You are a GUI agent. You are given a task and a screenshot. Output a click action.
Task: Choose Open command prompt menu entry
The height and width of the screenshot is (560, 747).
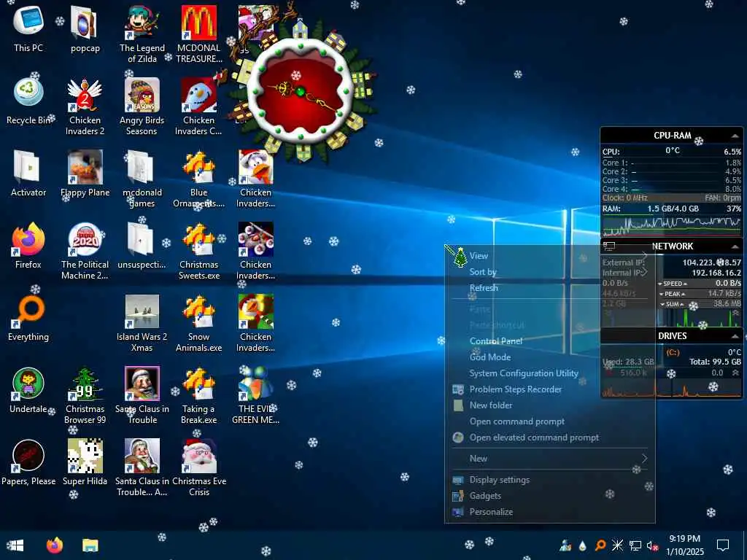tap(550, 421)
